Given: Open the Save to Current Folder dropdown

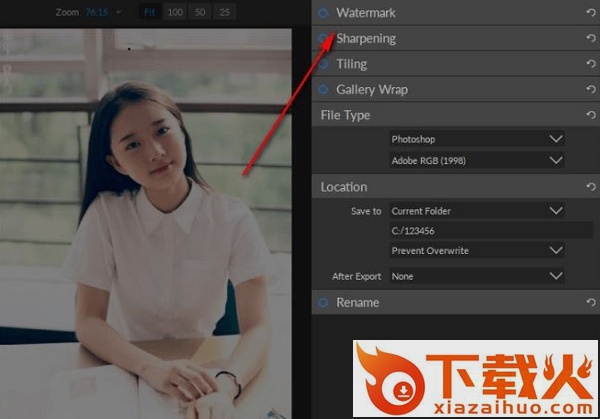Looking at the screenshot, I should pyautogui.click(x=477, y=211).
